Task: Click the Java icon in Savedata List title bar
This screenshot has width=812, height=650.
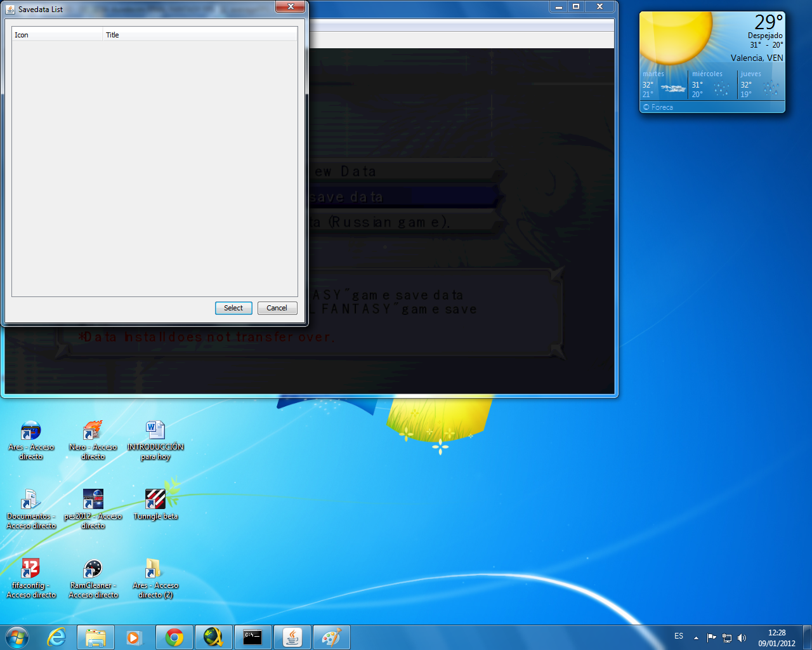Action: (10, 10)
